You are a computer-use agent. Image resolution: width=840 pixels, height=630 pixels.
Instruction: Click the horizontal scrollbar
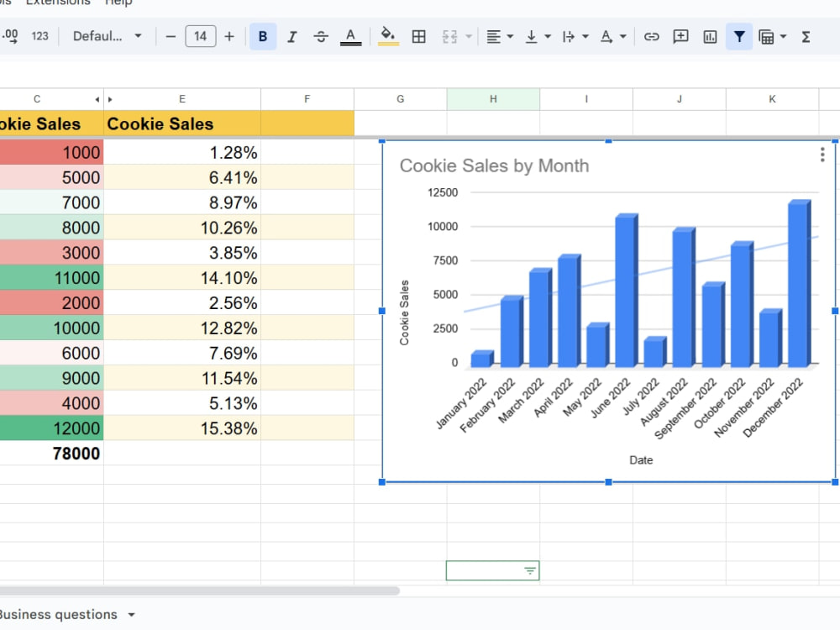coord(199,591)
